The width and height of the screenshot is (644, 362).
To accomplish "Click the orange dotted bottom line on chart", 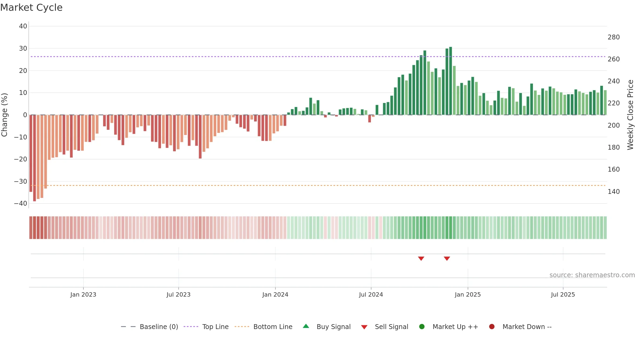I will [318, 185].
